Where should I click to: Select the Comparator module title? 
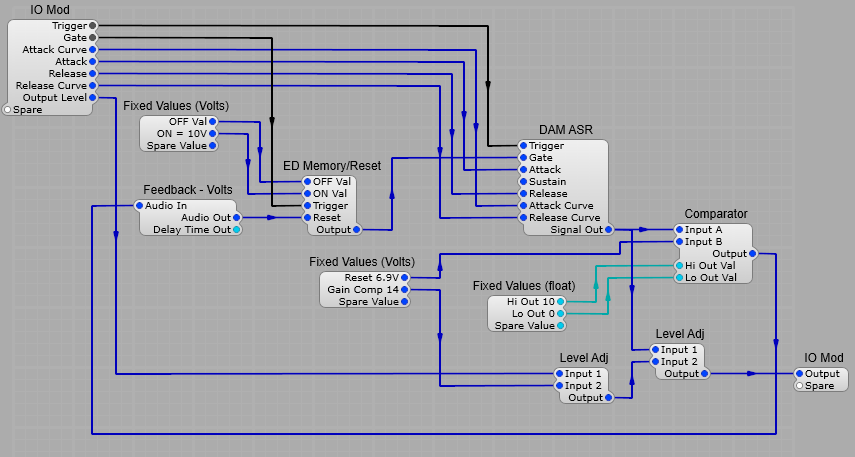click(715, 213)
